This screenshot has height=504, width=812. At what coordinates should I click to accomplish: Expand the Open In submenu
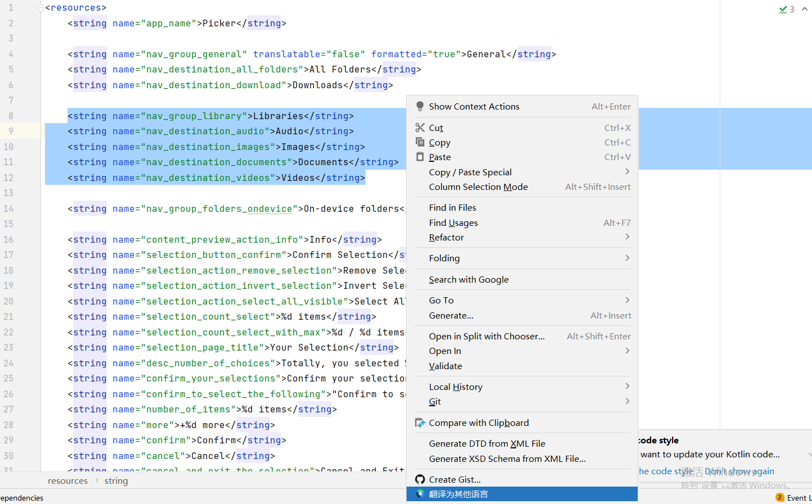[522, 351]
